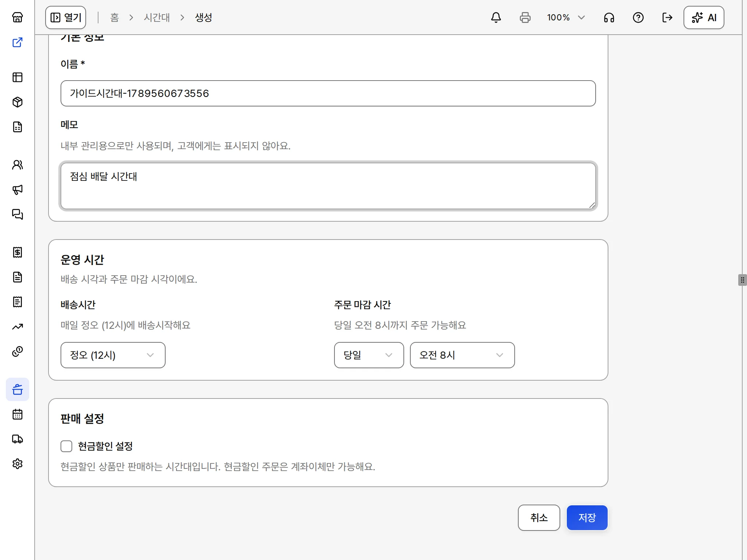Screen dimensions: 747x560
Task: Click the printer icon
Action: click(525, 17)
